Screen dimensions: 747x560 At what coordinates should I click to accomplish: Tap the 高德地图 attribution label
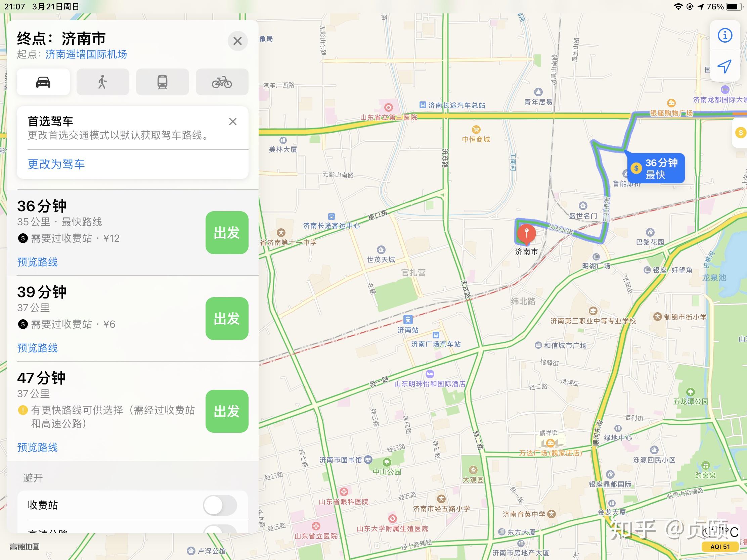[x=25, y=547]
